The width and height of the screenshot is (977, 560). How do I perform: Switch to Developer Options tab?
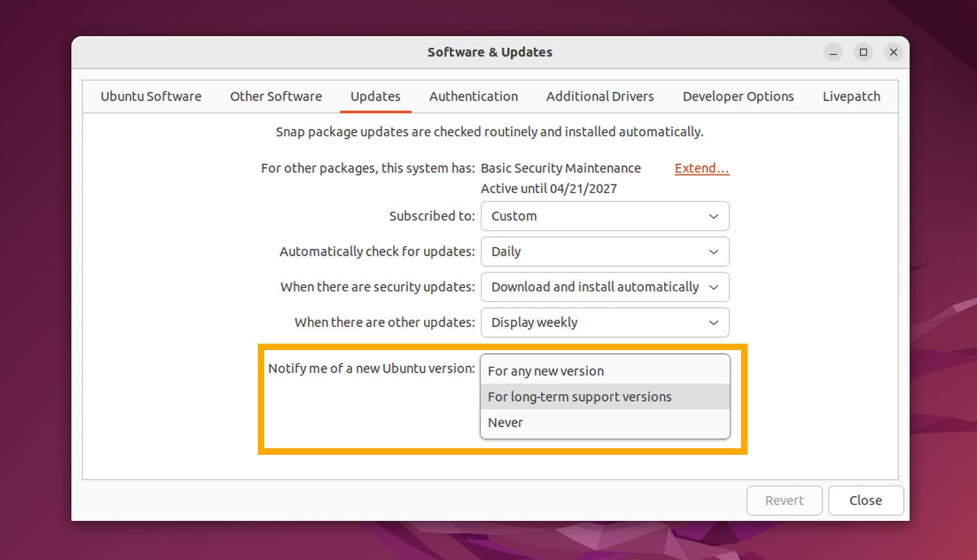[738, 96]
